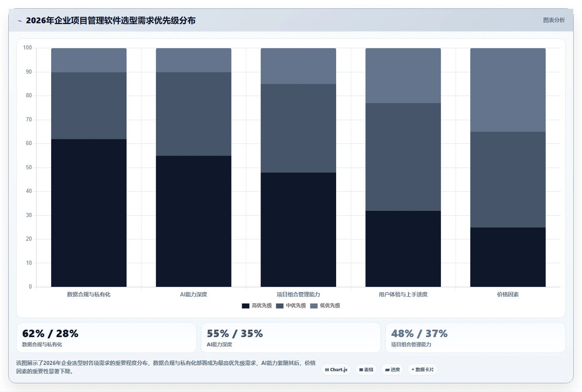
Task: Toggle the 低优先级 legend item
Action: click(325, 306)
